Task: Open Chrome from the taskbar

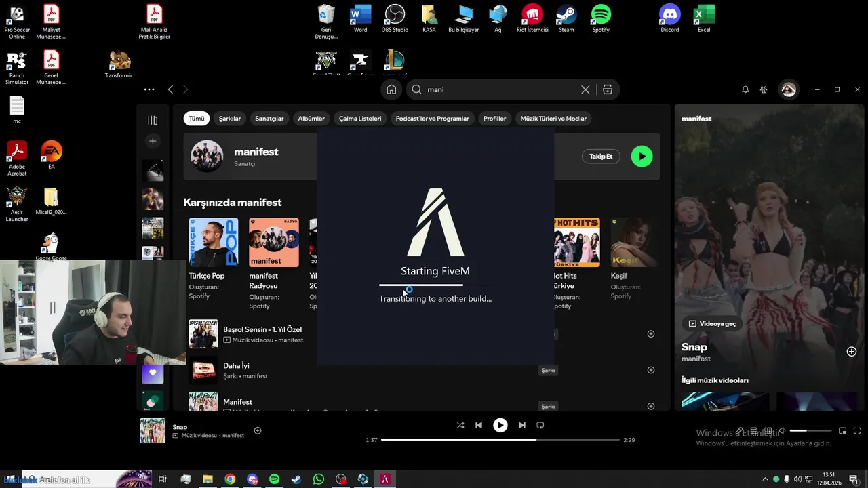Action: (230, 479)
